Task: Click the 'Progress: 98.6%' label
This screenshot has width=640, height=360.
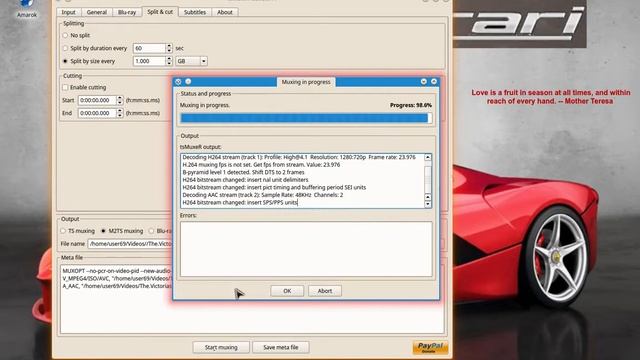Action: tap(411, 105)
